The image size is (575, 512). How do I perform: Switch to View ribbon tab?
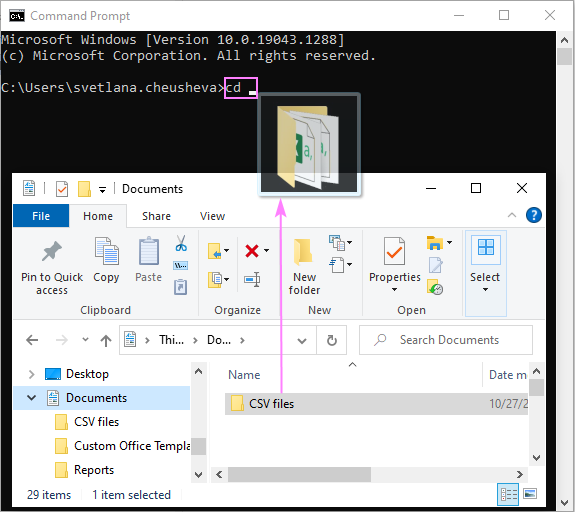tap(212, 216)
